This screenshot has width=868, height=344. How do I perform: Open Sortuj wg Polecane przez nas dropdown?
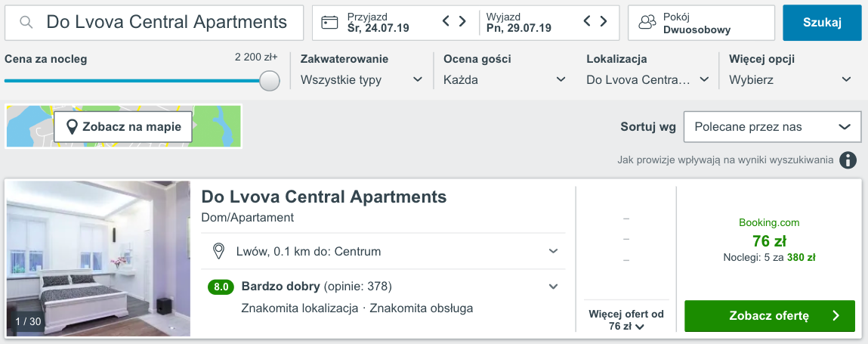pos(773,127)
